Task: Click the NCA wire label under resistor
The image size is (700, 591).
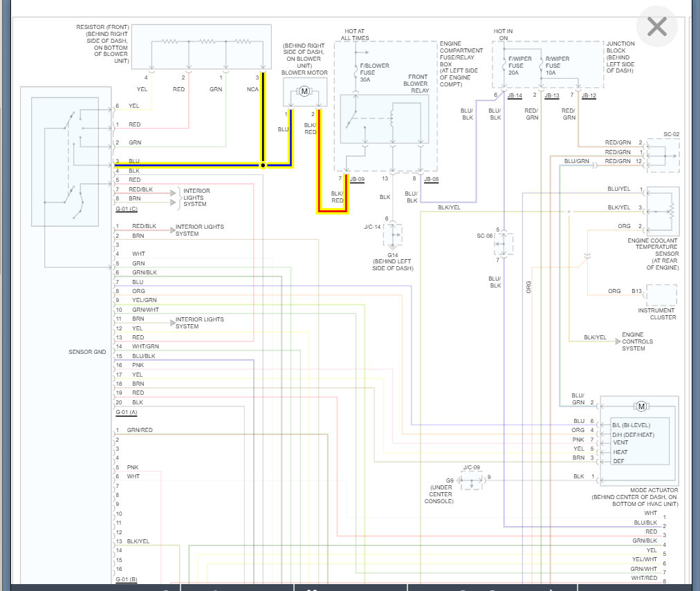Action: click(x=252, y=89)
